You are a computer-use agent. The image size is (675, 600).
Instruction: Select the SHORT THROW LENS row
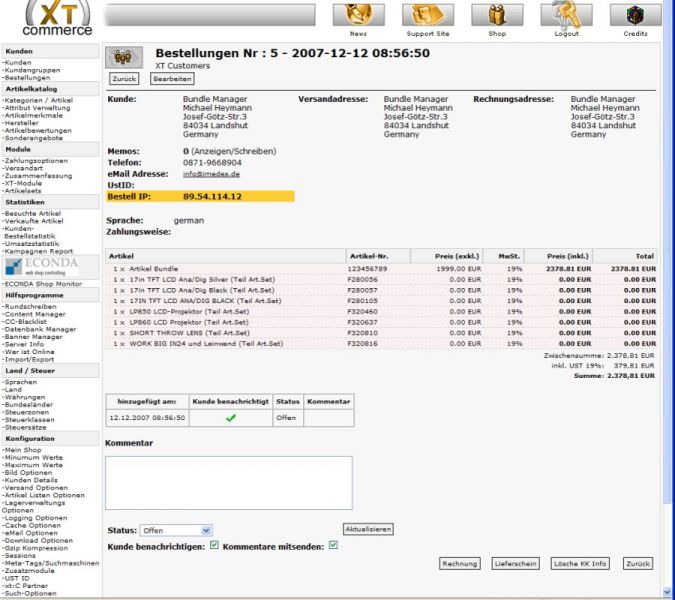pyautogui.click(x=381, y=333)
